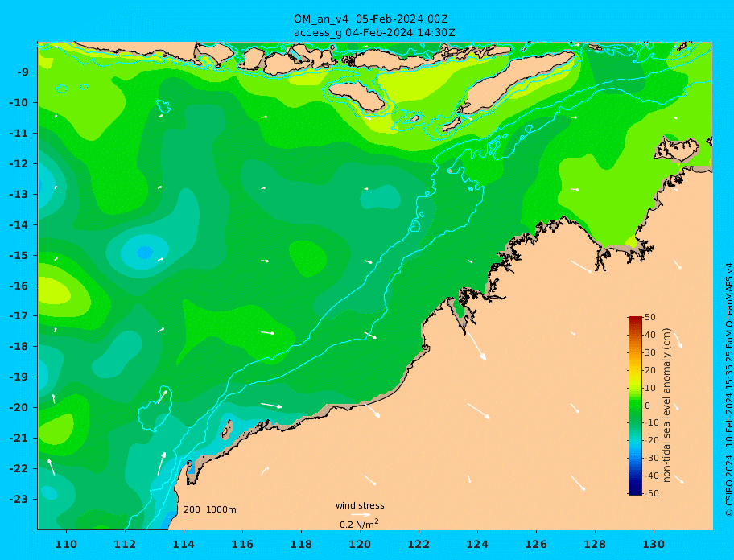This screenshot has width=734, height=560.
Task: Click the latitude axis label -22
Action: (x=20, y=469)
